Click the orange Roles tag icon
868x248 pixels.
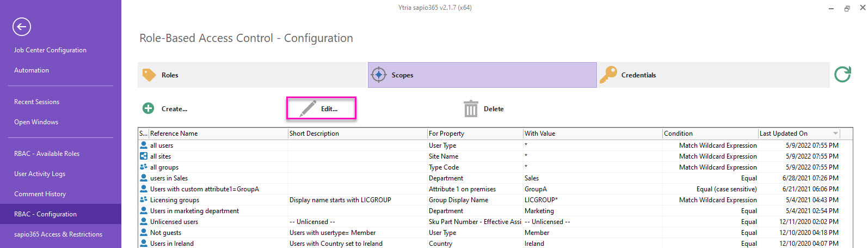tap(149, 75)
